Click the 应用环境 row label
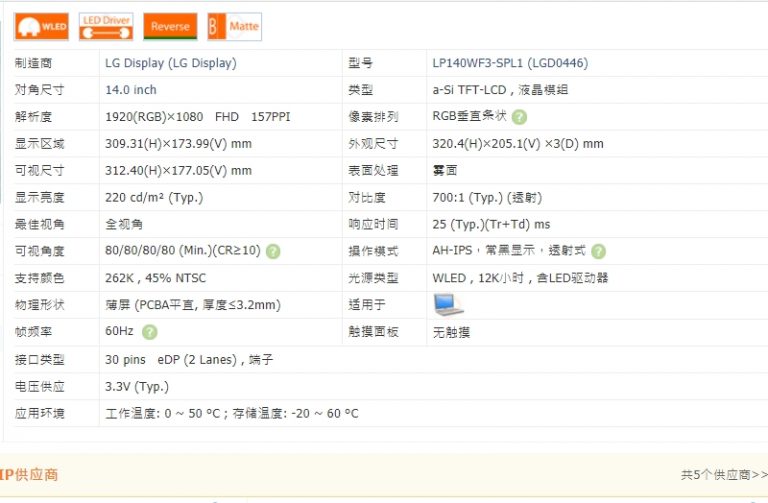The height and width of the screenshot is (503, 768). click(x=40, y=414)
